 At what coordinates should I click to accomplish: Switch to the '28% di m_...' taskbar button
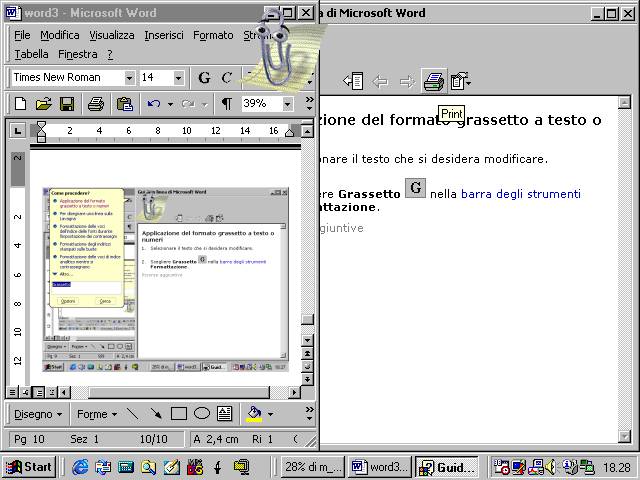313,467
